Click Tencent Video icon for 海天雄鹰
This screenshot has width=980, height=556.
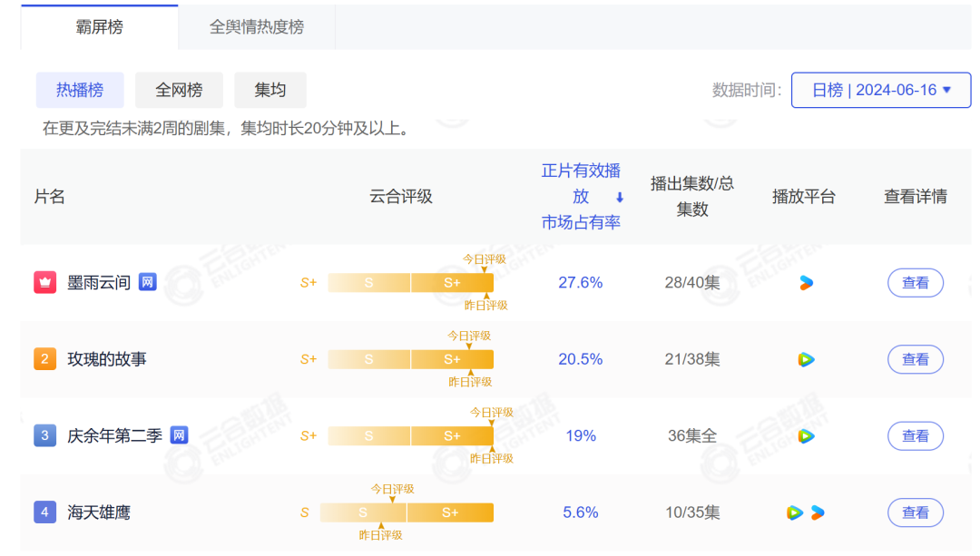[x=795, y=512]
